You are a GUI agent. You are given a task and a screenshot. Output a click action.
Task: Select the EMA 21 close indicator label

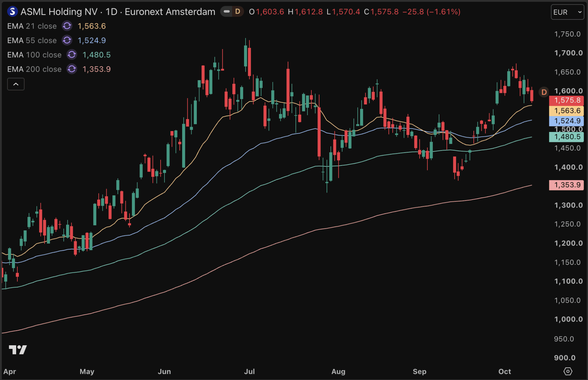pyautogui.click(x=32, y=26)
